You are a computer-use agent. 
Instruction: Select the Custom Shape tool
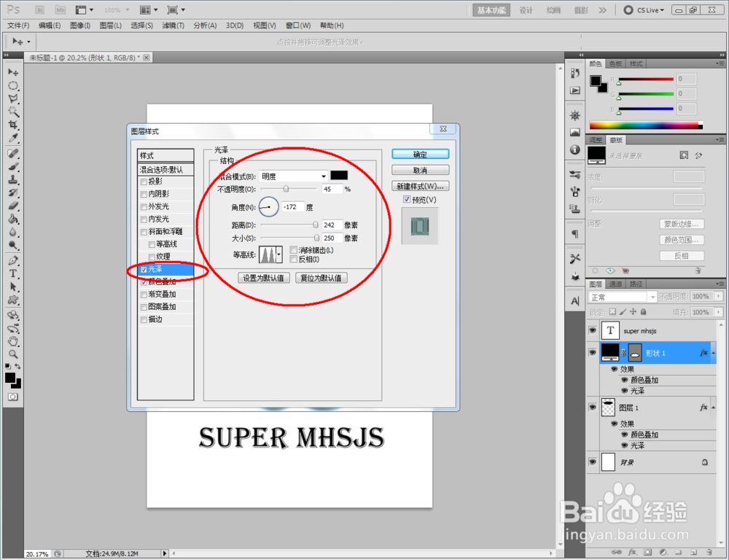click(x=13, y=300)
